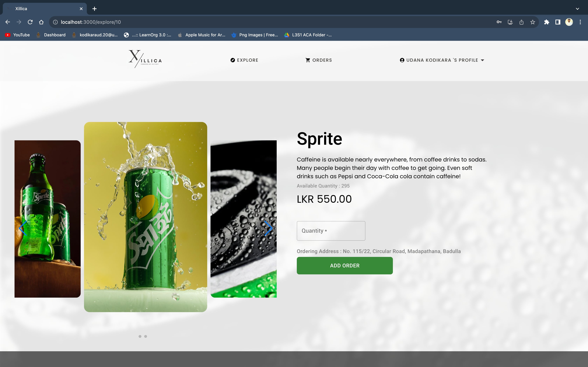Select first carousel pagination dot

(x=140, y=336)
